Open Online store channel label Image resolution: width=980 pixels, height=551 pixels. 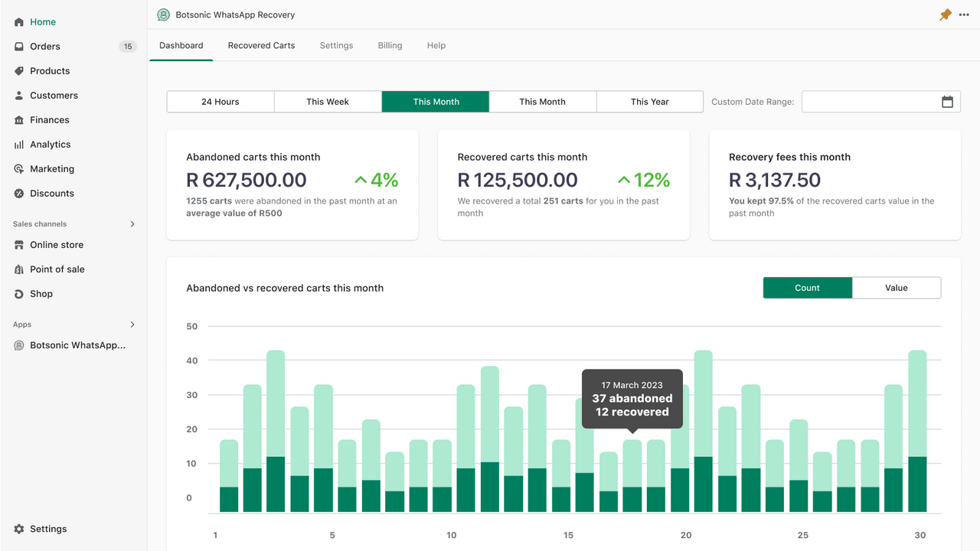tap(57, 245)
